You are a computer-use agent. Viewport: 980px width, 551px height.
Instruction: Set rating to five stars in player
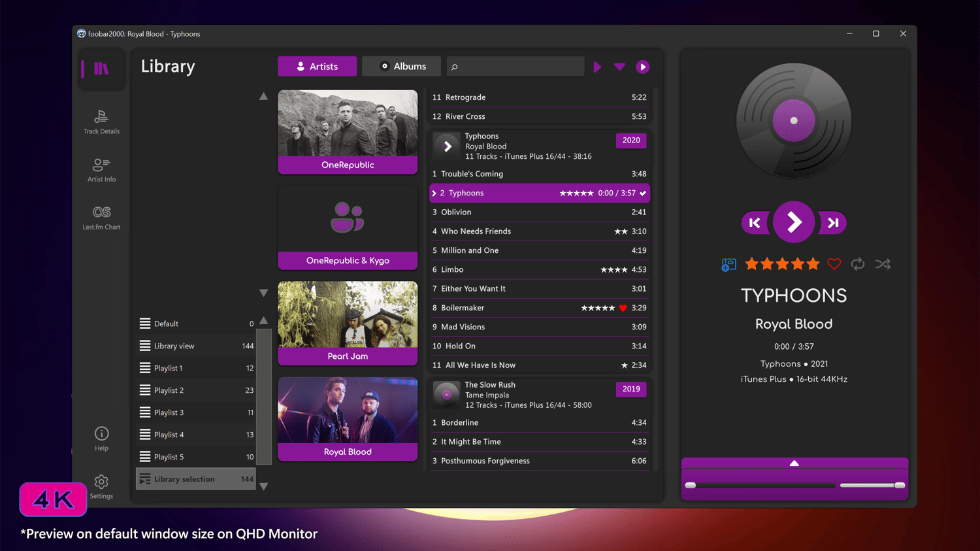click(x=813, y=264)
